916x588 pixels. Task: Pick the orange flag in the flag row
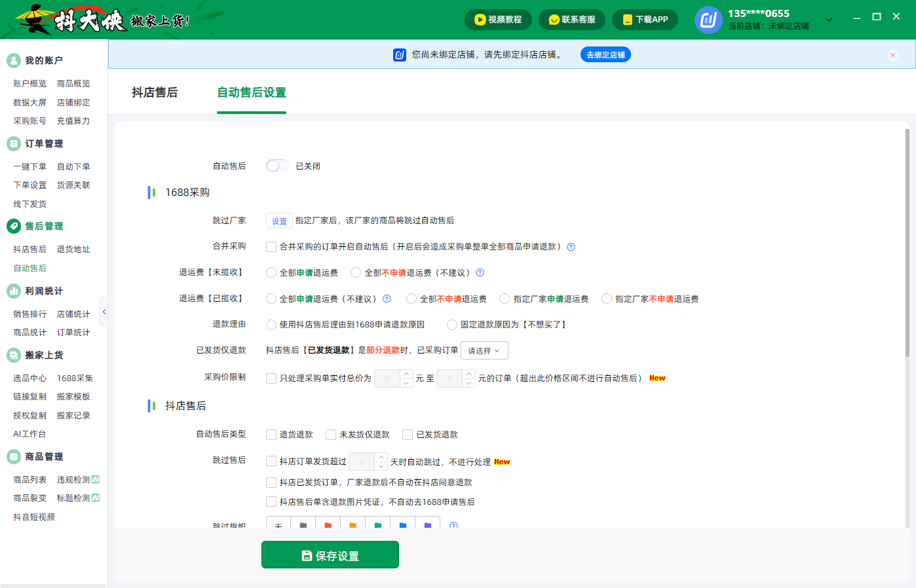point(353,524)
